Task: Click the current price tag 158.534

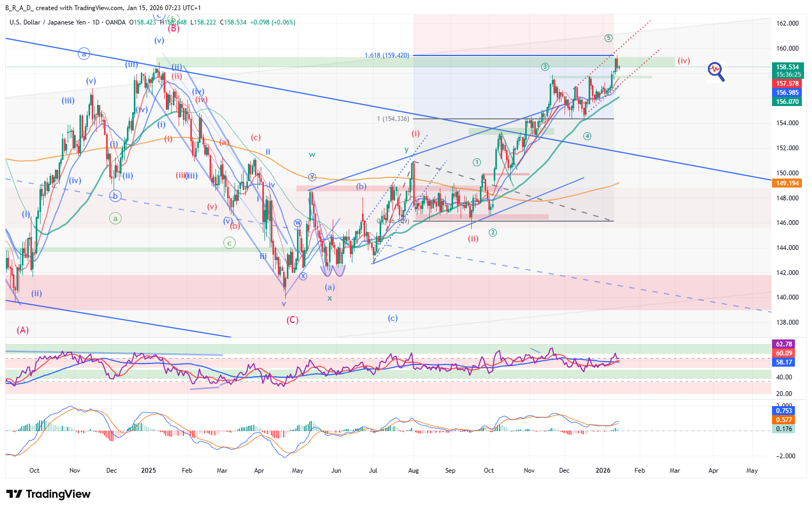Action: (x=787, y=67)
